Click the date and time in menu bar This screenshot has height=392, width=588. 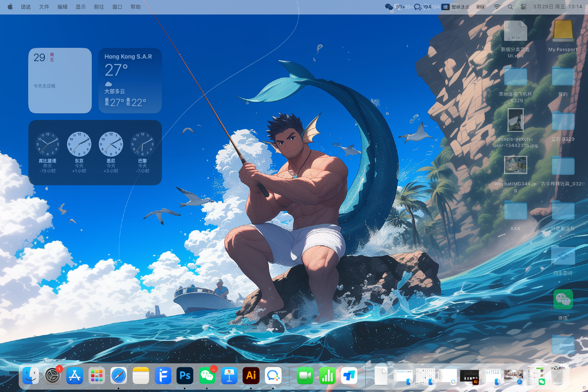click(x=557, y=7)
